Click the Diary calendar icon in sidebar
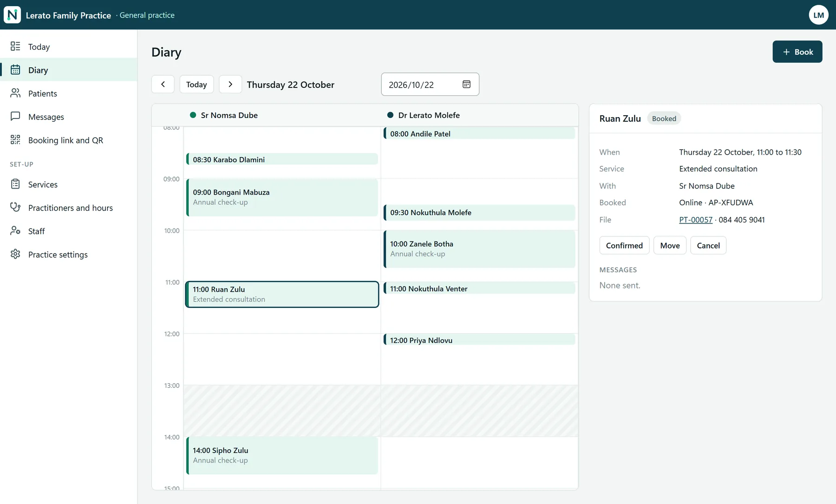Image resolution: width=836 pixels, height=504 pixels. pyautogui.click(x=15, y=70)
